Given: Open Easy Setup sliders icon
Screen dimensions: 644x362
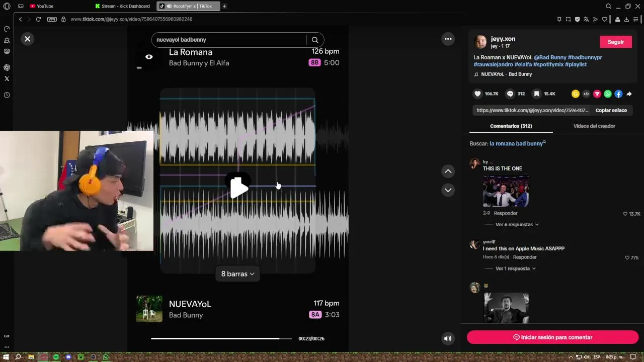Looking at the screenshot, I should click(635, 19).
